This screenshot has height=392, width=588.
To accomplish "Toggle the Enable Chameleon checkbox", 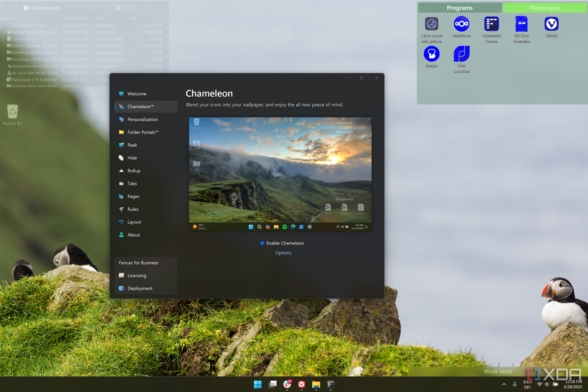I will pyautogui.click(x=262, y=243).
